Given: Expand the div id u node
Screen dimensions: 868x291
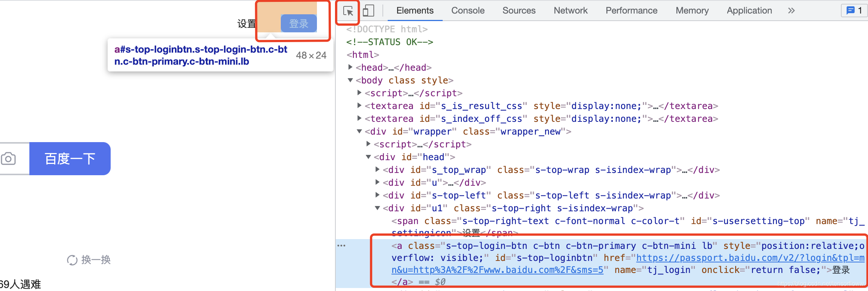Looking at the screenshot, I should coord(378,182).
